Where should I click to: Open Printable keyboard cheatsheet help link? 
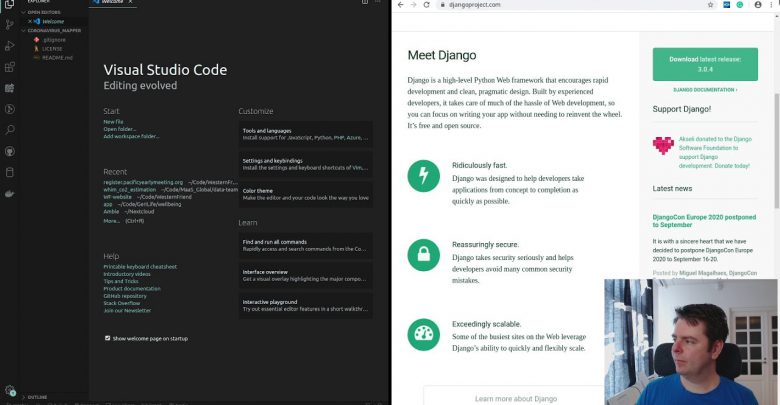[x=140, y=267]
